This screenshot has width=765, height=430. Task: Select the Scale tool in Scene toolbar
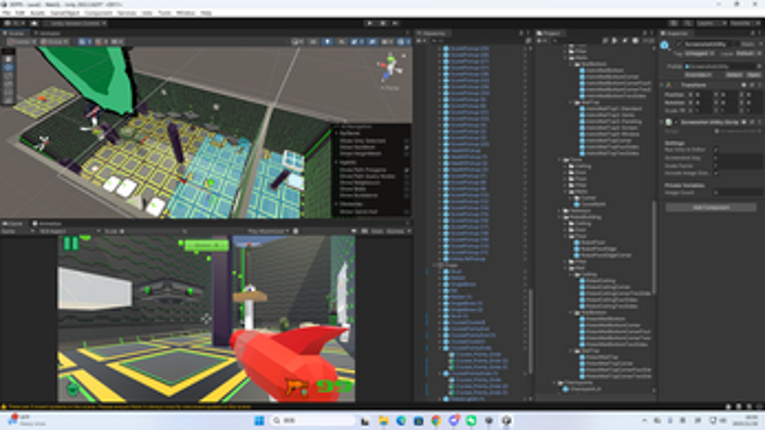[x=8, y=83]
